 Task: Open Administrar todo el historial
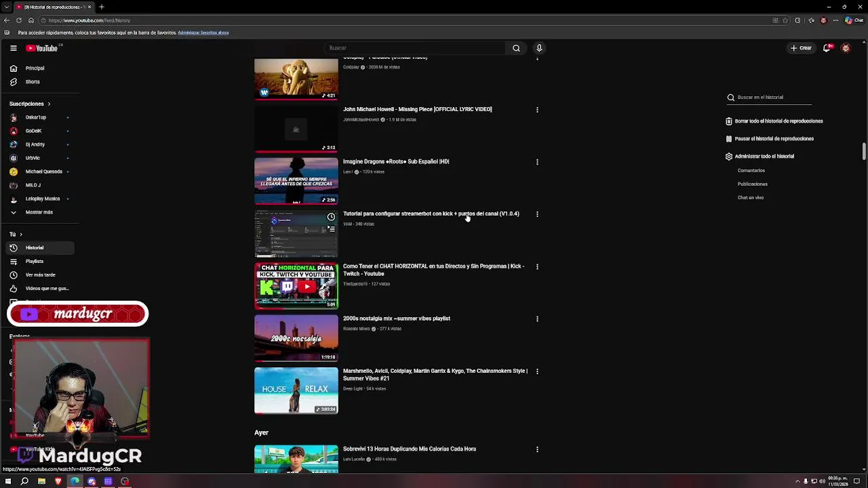coord(759,157)
